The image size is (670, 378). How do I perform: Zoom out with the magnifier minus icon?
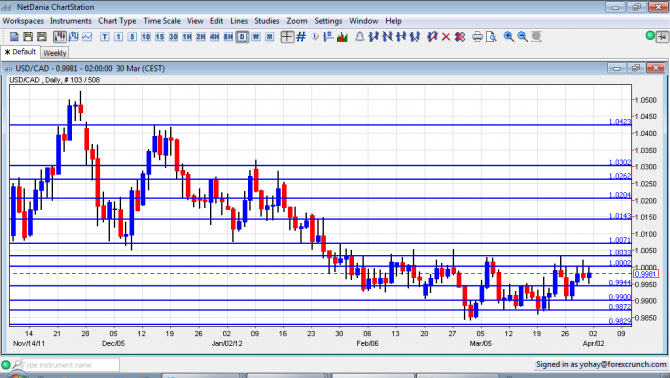tap(522, 37)
